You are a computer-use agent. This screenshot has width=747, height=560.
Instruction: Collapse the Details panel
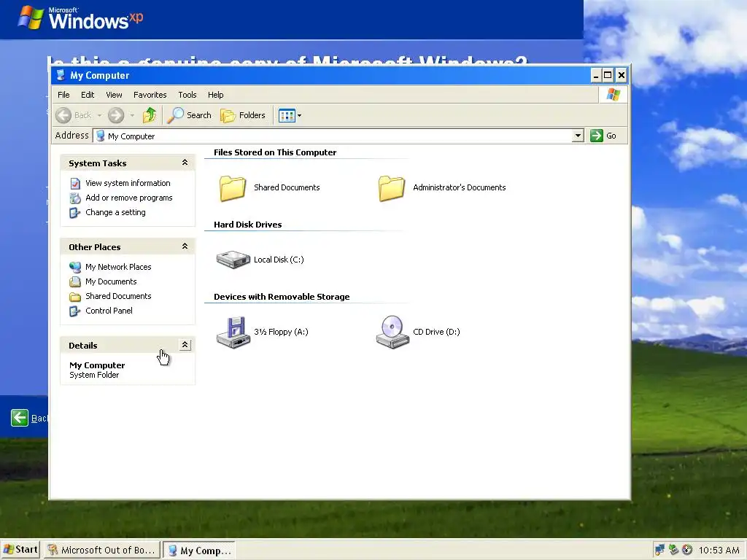point(185,345)
